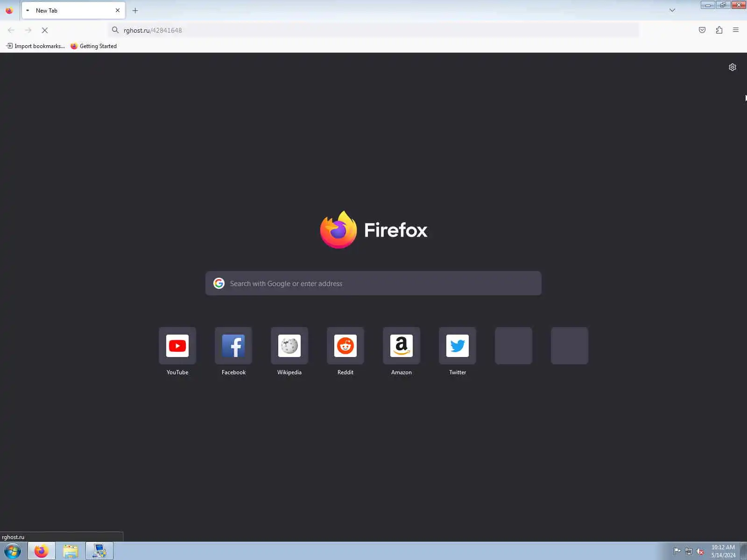Open the Save to Pocket icon
This screenshot has width=747, height=560.
point(702,30)
